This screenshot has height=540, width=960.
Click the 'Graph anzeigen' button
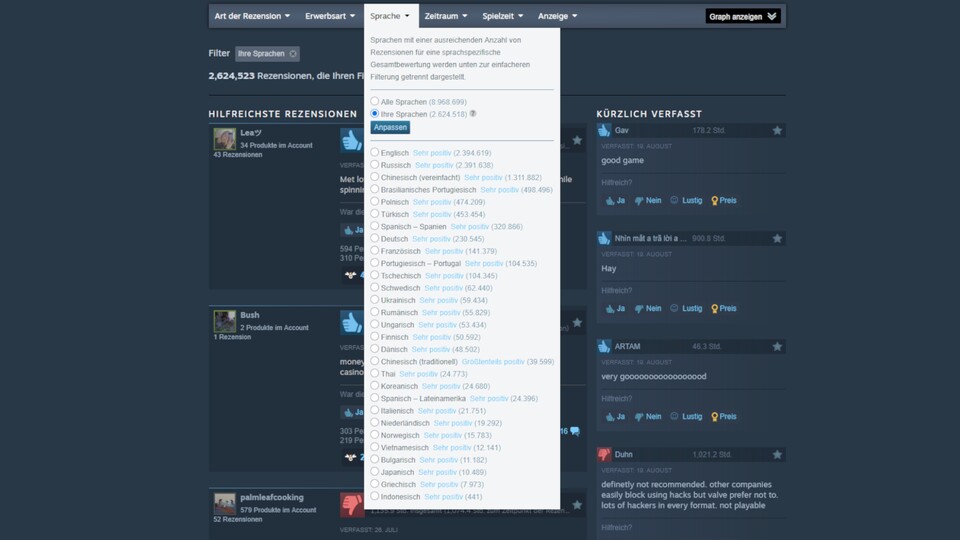click(743, 16)
